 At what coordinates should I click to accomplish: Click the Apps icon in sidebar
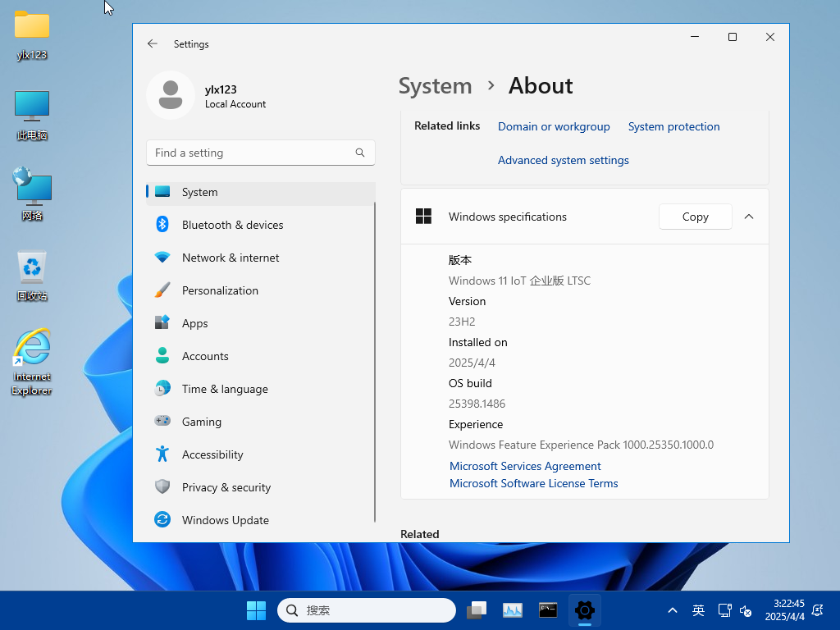tap(162, 322)
